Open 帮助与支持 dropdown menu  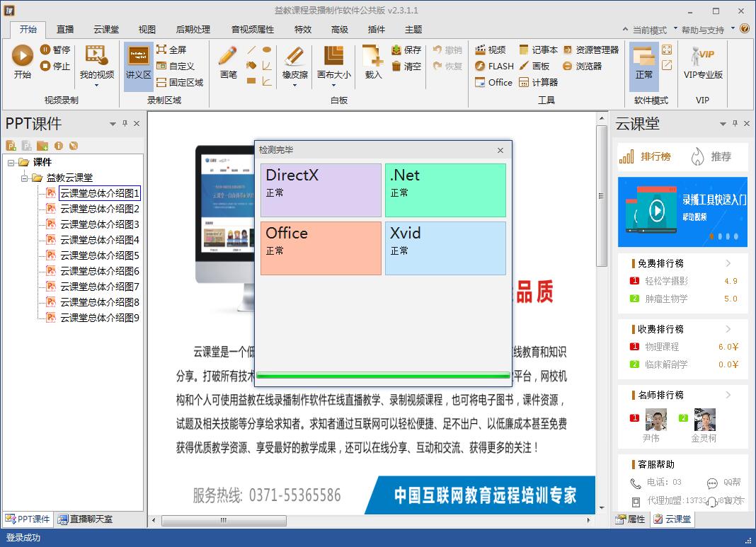pyautogui.click(x=708, y=30)
